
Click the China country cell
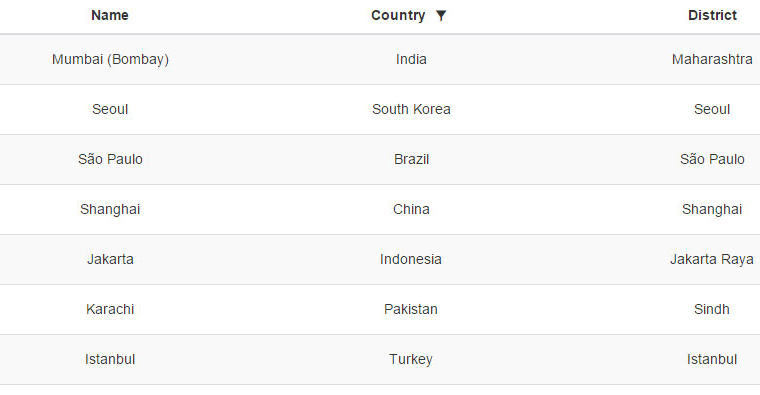(x=411, y=209)
